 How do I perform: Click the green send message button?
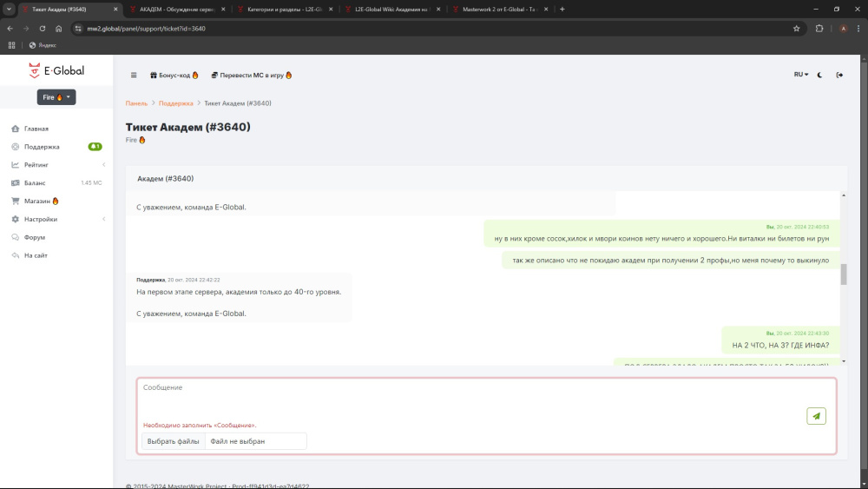coord(816,416)
